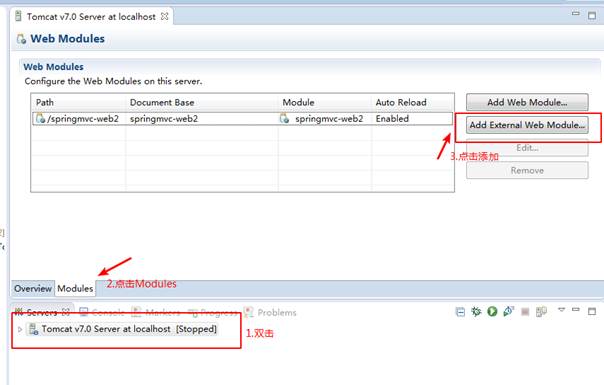Click the Edit button

pyautogui.click(x=527, y=148)
